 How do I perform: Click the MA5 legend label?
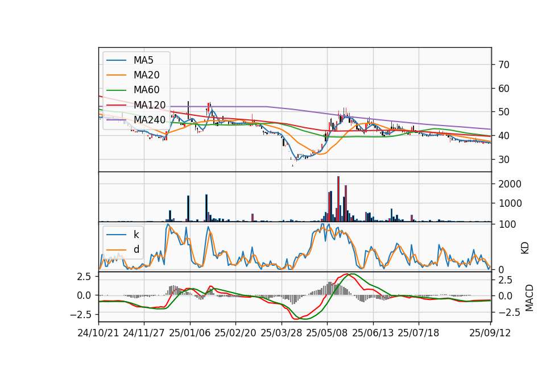tap(143, 60)
